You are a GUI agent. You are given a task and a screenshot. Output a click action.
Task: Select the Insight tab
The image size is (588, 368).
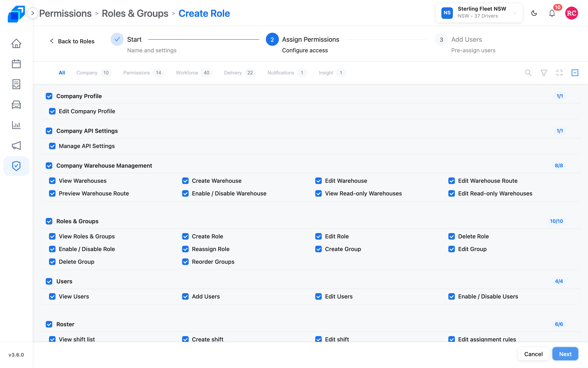[x=332, y=73]
